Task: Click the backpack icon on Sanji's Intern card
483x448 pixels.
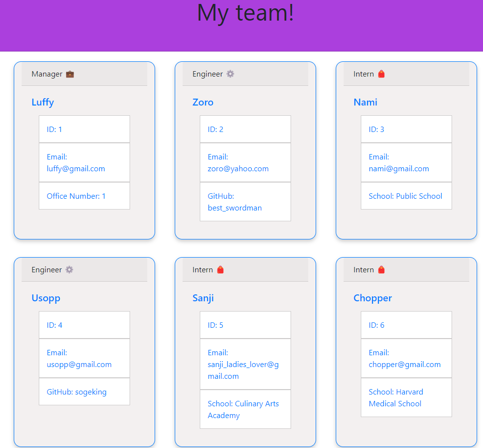Action: pos(220,270)
